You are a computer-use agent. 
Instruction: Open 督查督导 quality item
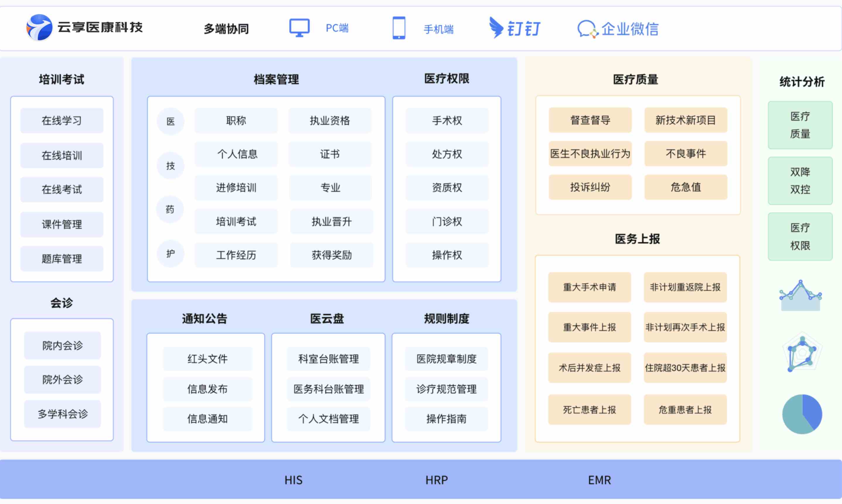point(590,120)
